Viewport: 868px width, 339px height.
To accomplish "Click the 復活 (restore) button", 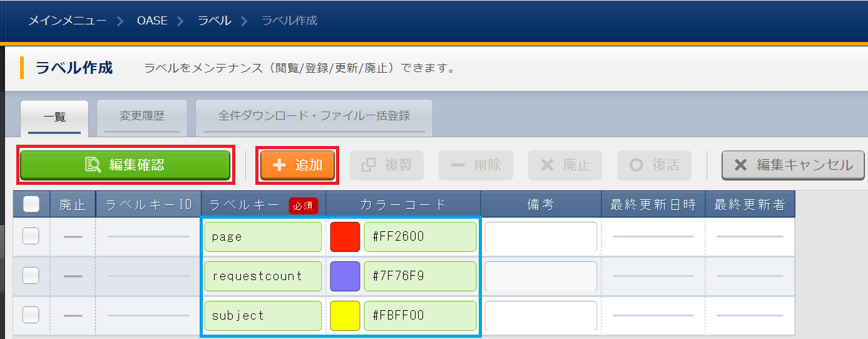I will (x=654, y=165).
